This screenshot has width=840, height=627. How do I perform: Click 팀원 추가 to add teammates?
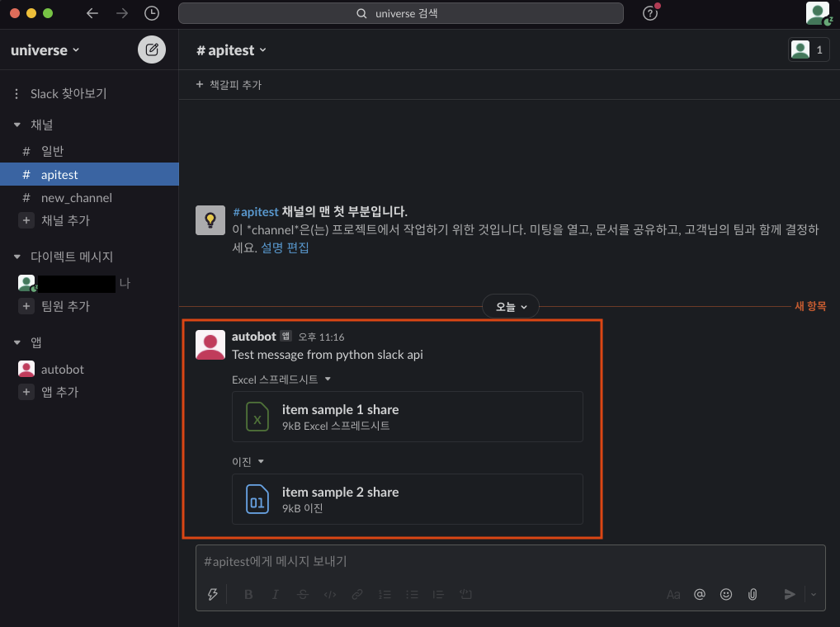click(x=65, y=306)
